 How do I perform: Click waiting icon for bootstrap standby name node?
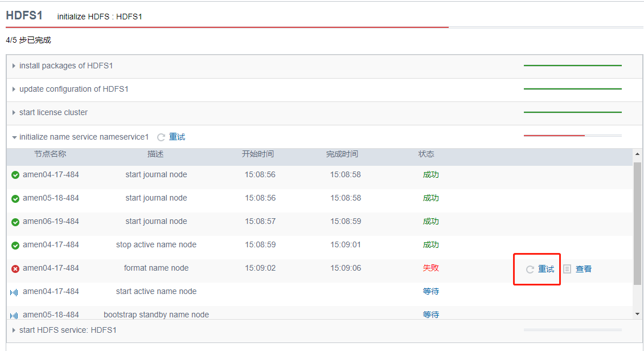pos(15,315)
